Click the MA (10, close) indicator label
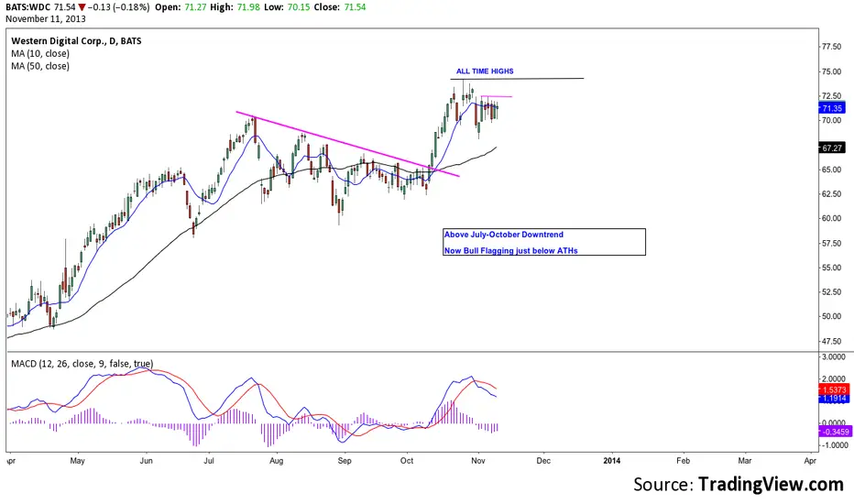The width and height of the screenshot is (854, 504). [40, 53]
